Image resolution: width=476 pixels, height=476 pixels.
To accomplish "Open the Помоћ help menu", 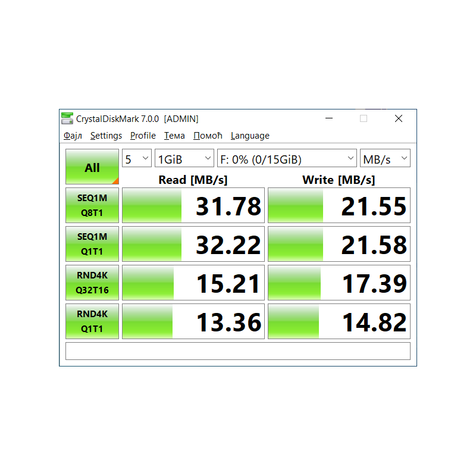I will tap(207, 136).
